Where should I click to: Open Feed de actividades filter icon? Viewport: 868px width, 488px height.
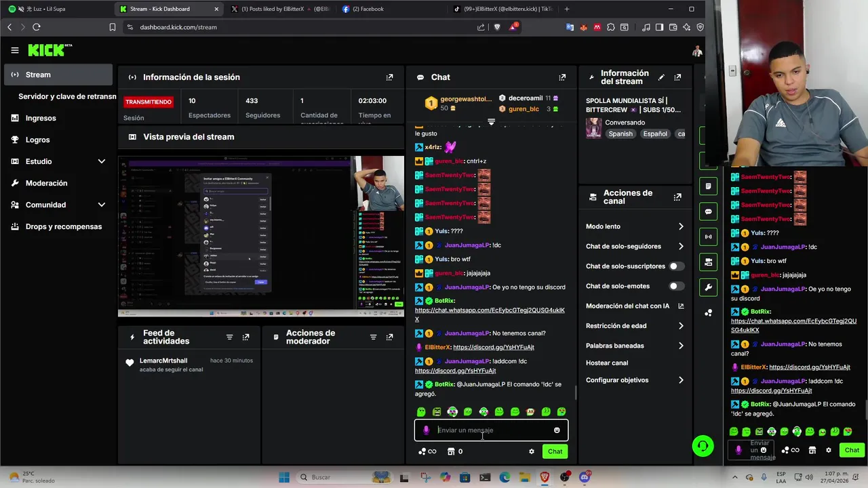tap(229, 337)
